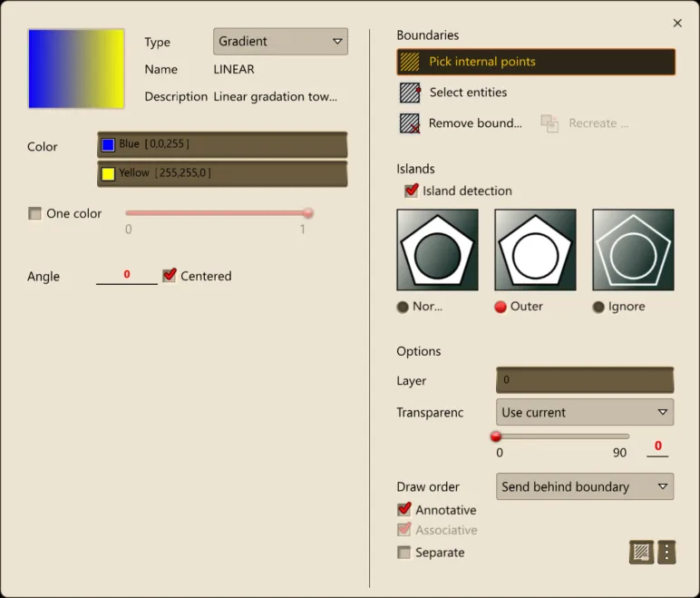The height and width of the screenshot is (598, 700).
Task: Click the hatch preview icon at bottom right
Action: point(642,551)
